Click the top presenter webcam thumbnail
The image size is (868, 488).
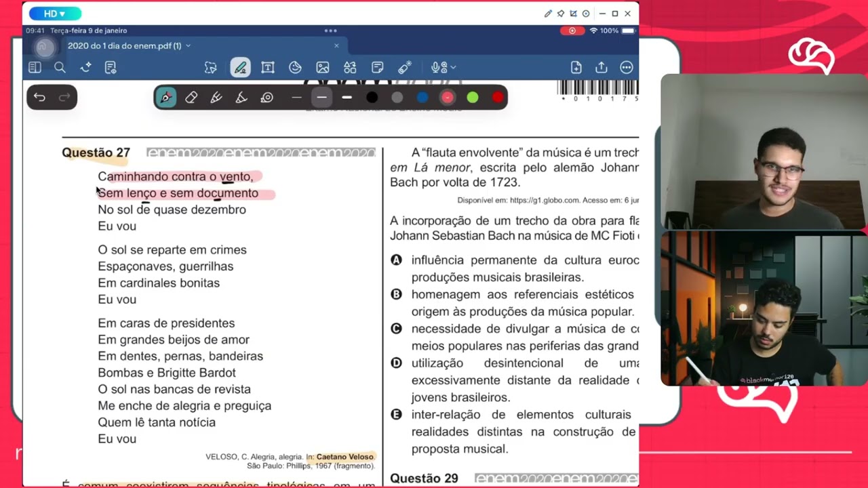click(x=764, y=151)
